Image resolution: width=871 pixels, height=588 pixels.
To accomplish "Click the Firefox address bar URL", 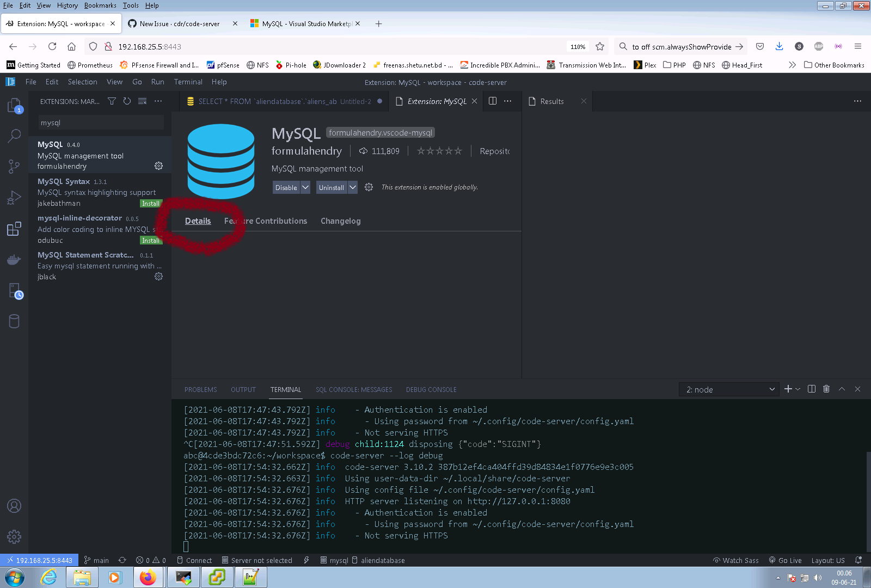I will [150, 47].
